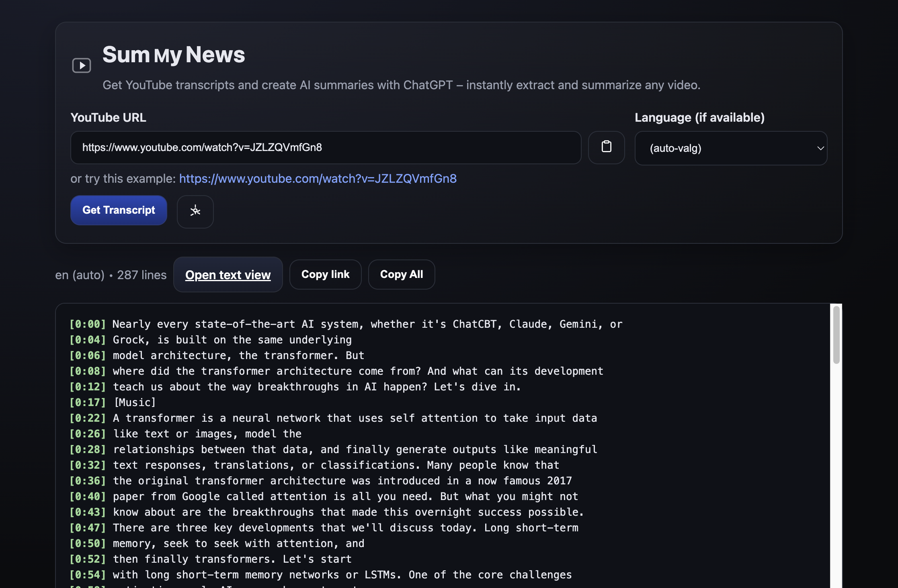Click the [0:40] attention paper timestamp
Image resolution: width=898 pixels, height=588 pixels.
pos(87,496)
